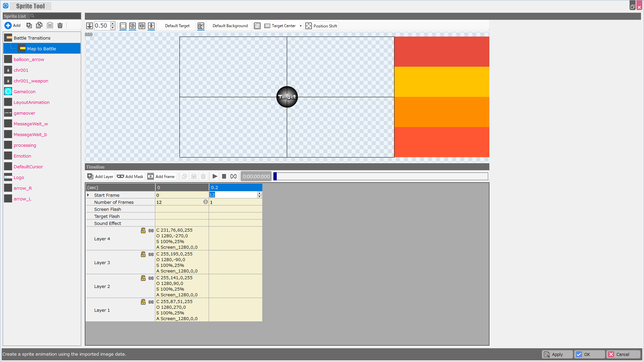
Task: Open the Target Center dropdown arrow
Action: coord(301,26)
